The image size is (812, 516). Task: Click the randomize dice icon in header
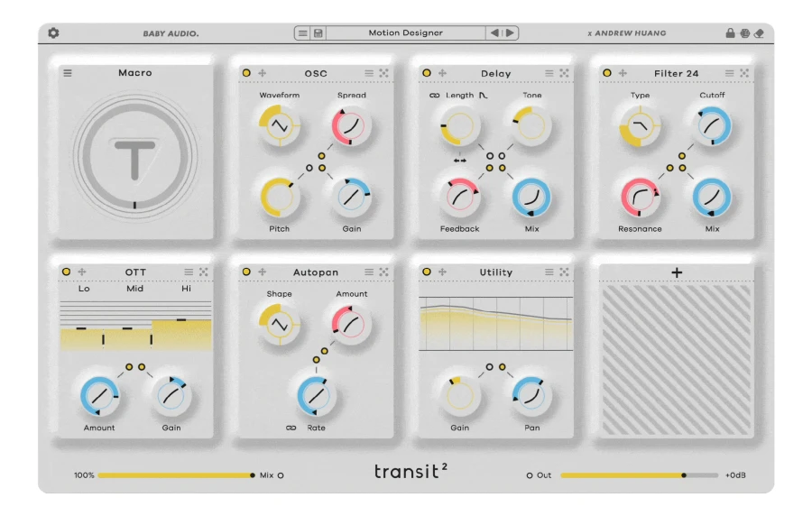(x=744, y=33)
